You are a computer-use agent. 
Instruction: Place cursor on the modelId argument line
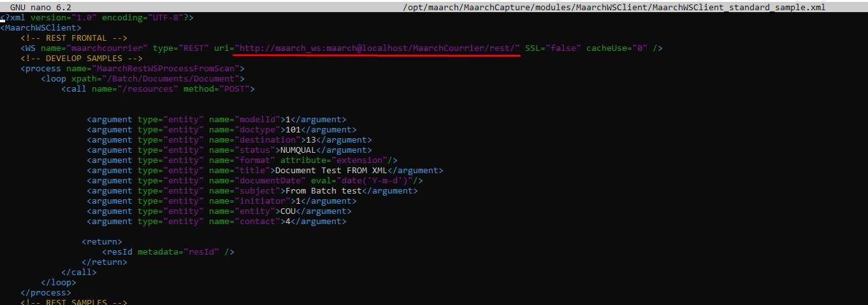tap(216, 120)
